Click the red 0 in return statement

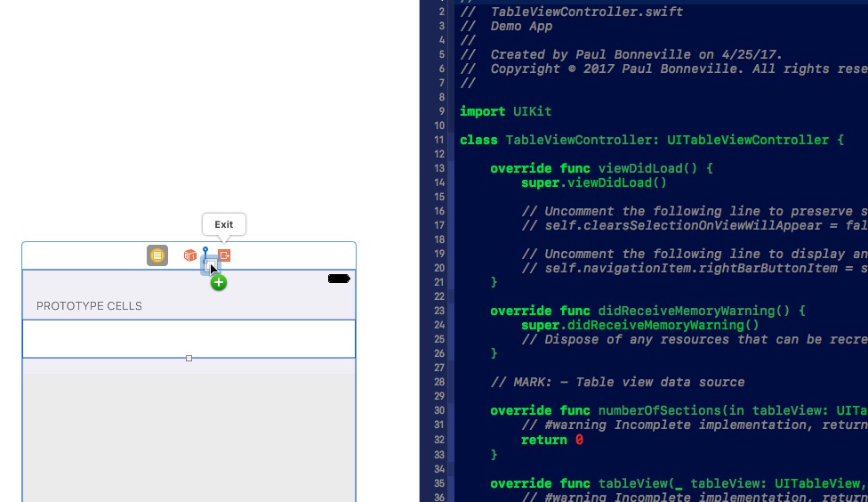coord(579,440)
